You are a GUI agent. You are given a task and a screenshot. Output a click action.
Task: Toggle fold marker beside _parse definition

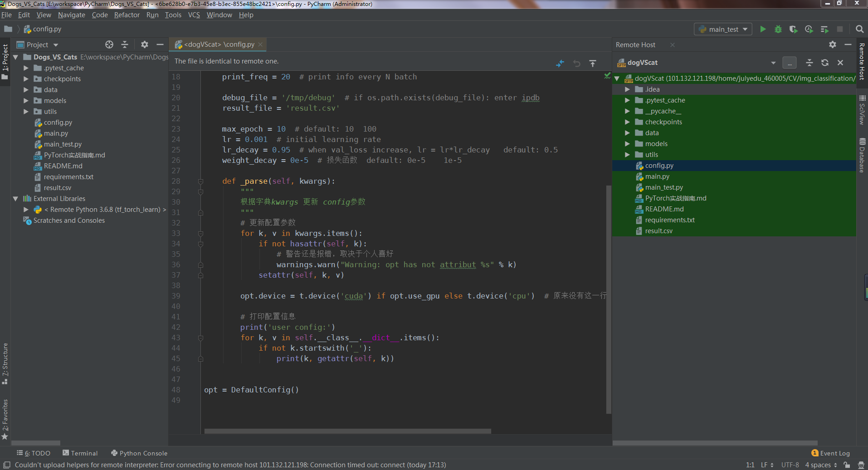pyautogui.click(x=200, y=181)
